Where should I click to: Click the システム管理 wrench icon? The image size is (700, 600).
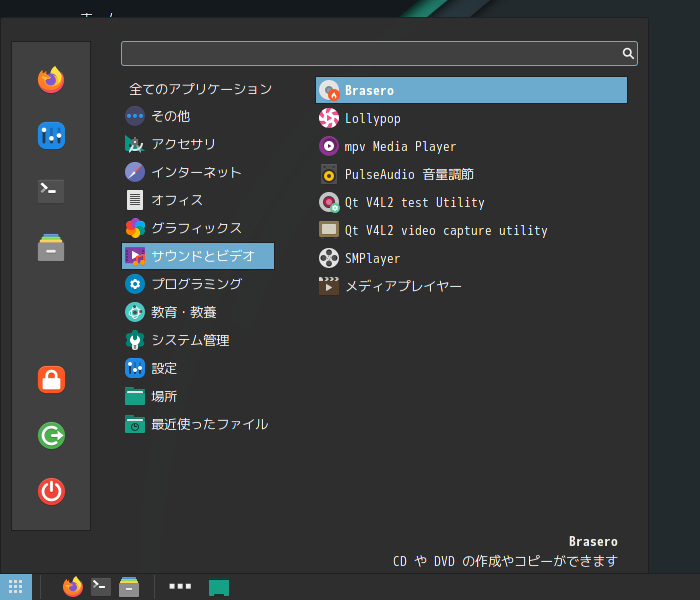[x=135, y=340]
